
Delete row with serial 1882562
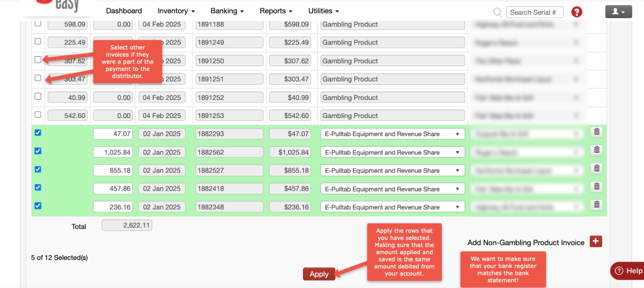click(x=596, y=150)
